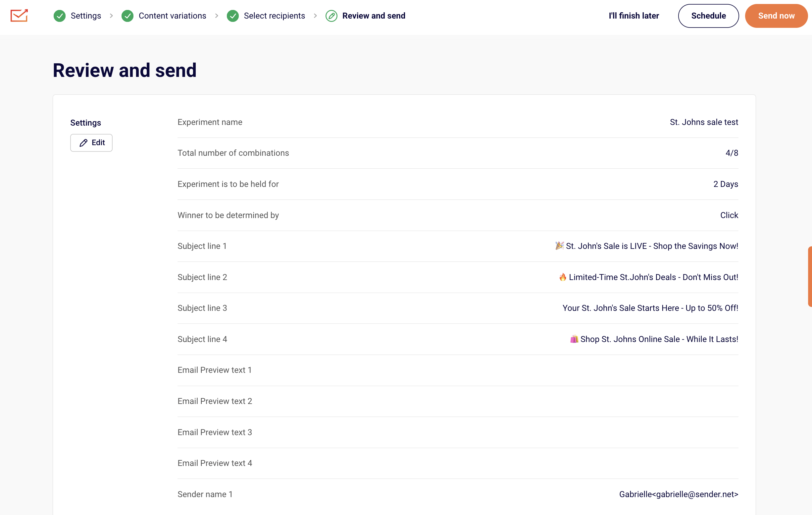Screen dimensions: 812x515
Task: Click the party popper emoji in Subject line 1
Action: pos(559,246)
